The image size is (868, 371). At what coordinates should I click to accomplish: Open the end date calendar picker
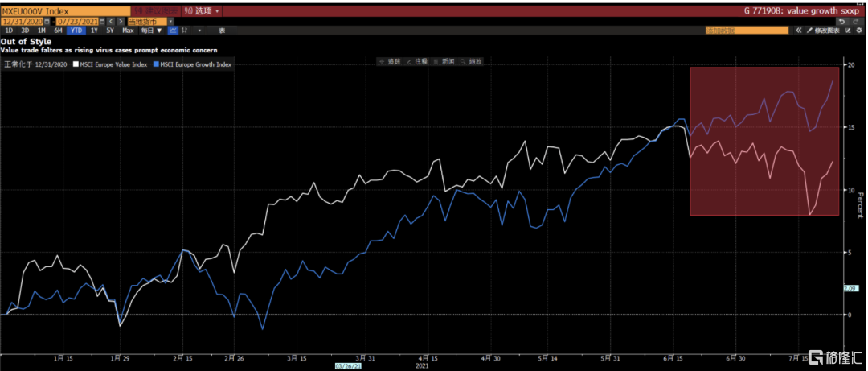[102, 21]
